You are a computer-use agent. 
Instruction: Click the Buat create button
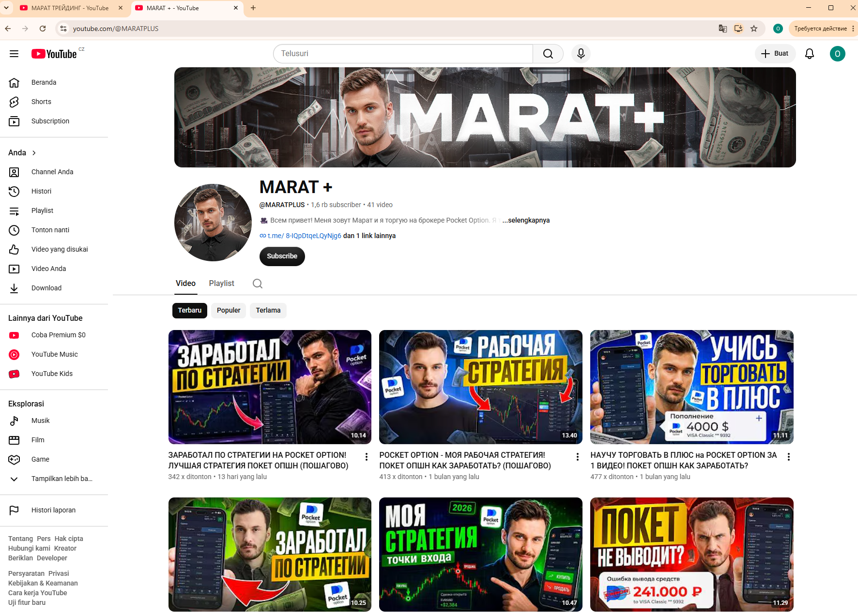click(x=775, y=54)
